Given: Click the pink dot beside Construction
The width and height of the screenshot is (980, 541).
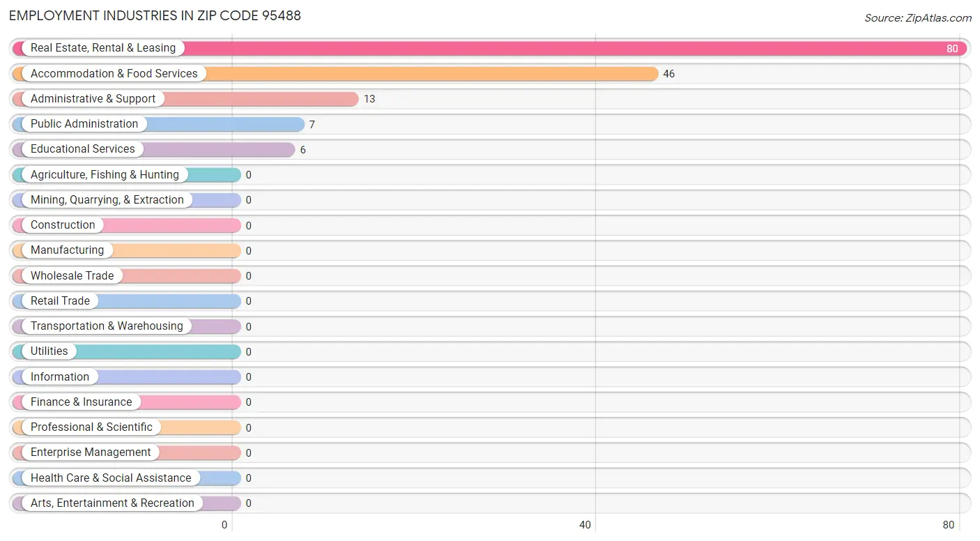Looking at the screenshot, I should (x=19, y=225).
